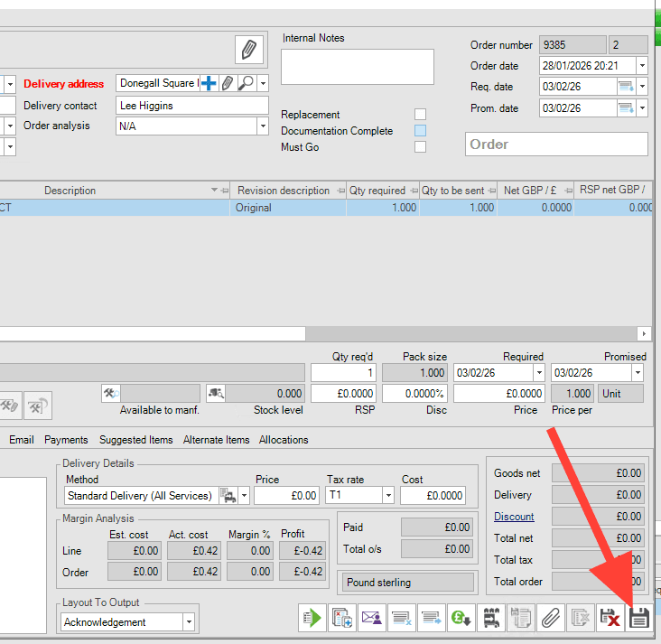The height and width of the screenshot is (644, 661).
Task: Click the Discount link
Action: tap(514, 517)
